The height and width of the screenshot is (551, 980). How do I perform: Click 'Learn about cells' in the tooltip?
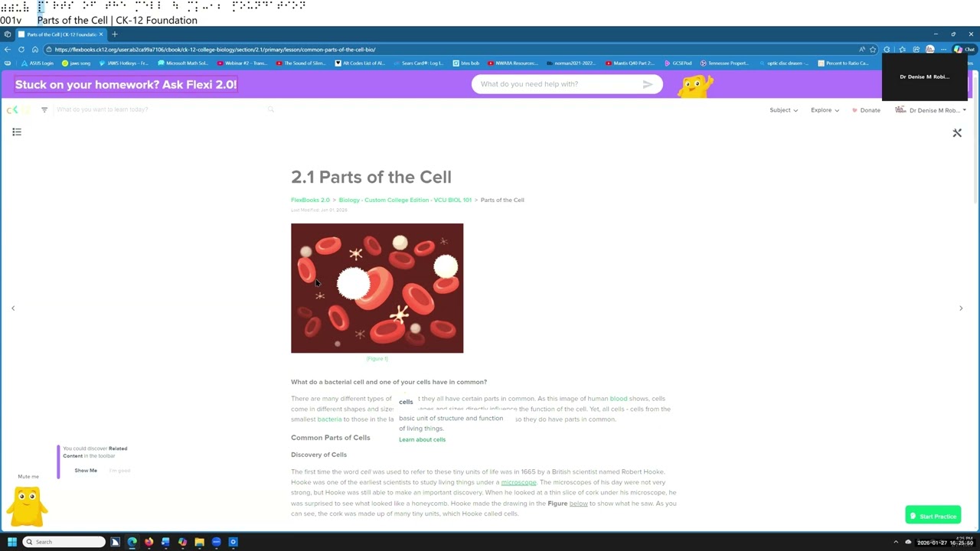click(x=422, y=439)
